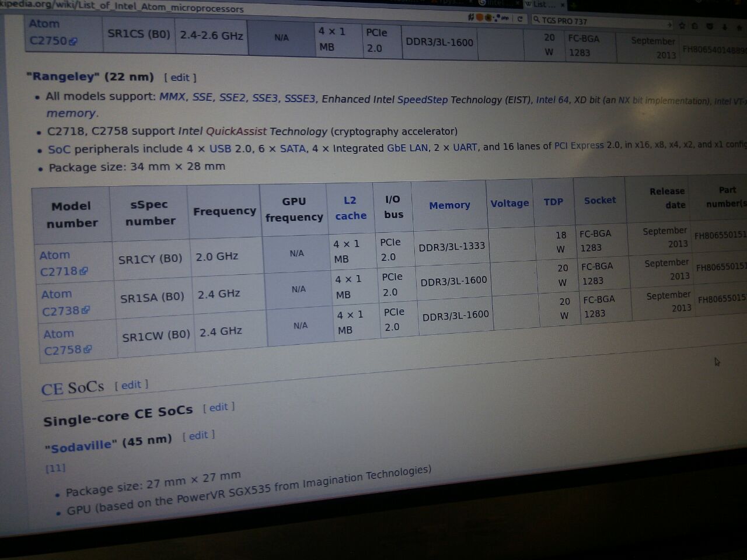
Task: Open a new tab with the plus button
Action: pos(573,5)
